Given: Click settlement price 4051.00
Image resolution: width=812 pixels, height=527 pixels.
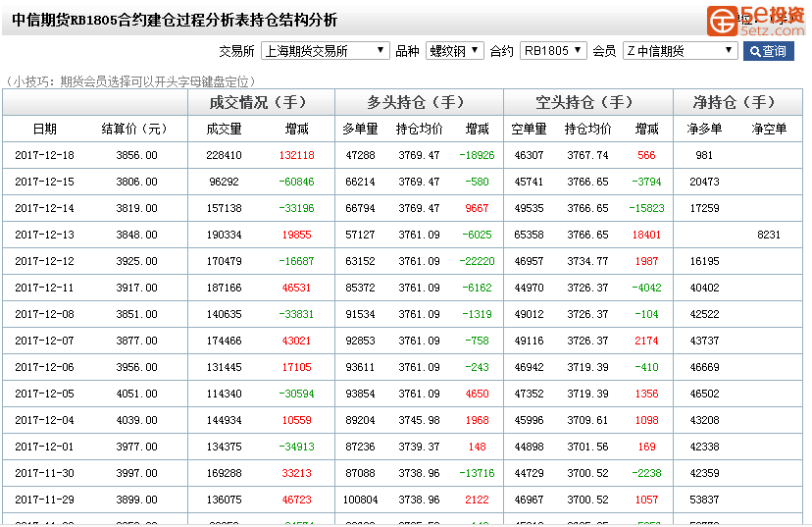Looking at the screenshot, I should 136,394.
